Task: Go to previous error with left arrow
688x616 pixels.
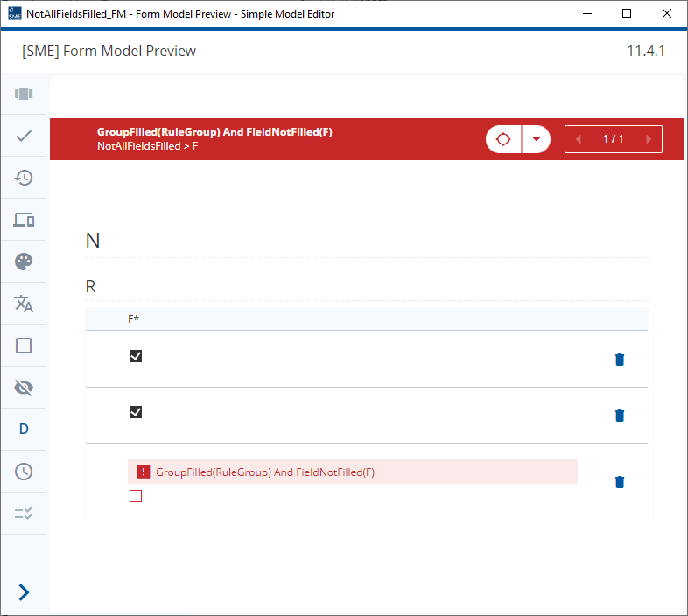Action: click(x=579, y=139)
